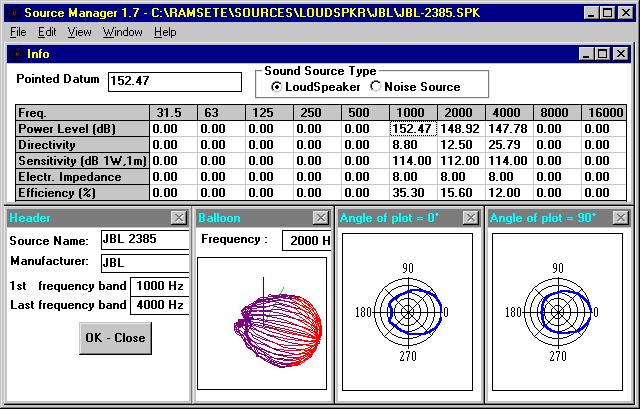The width and height of the screenshot is (640, 409).
Task: Click the OK - Close button
Action: tap(116, 338)
